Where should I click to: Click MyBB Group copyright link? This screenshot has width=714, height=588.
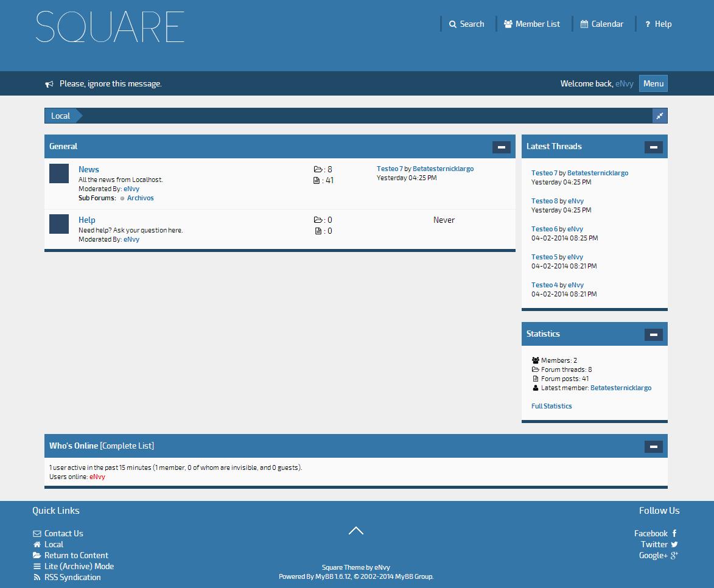(414, 576)
